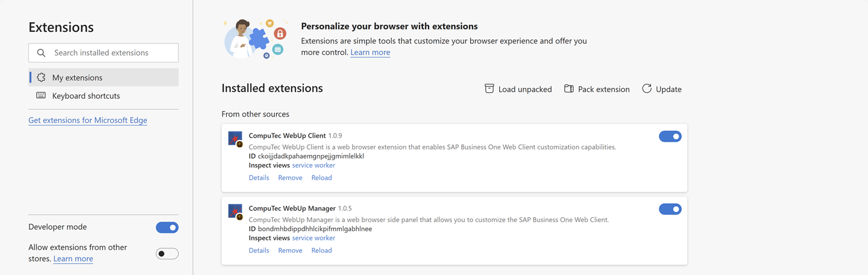This screenshot has width=868, height=275.
Task: Open Details for CompuTec WebUp Manager
Action: [259, 250]
